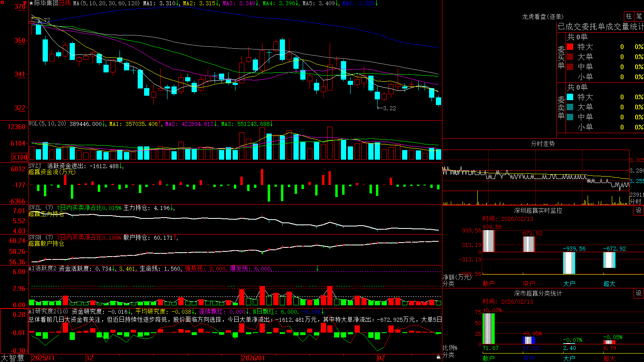644x362 pixels.
Task: Click the 2026/01 timeline marker
Action: (253, 358)
